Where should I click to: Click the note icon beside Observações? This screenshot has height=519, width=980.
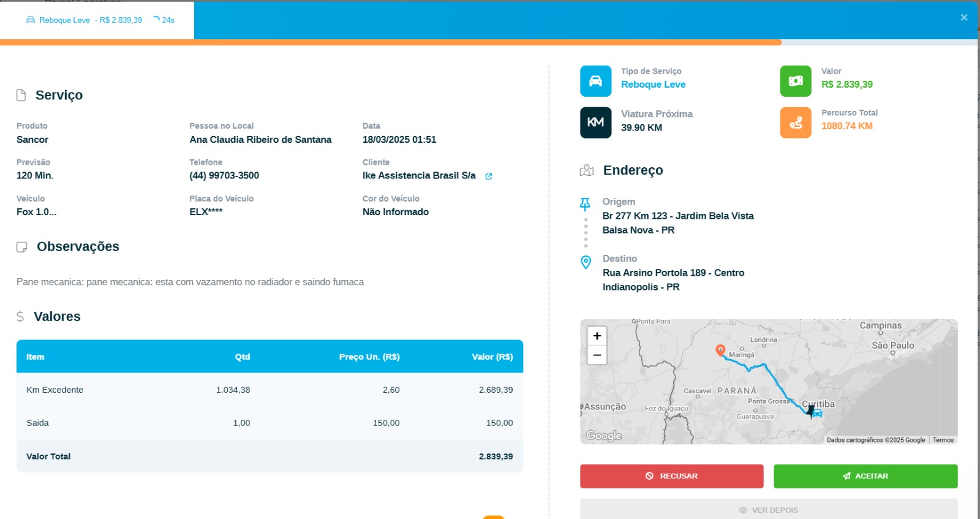point(22,247)
